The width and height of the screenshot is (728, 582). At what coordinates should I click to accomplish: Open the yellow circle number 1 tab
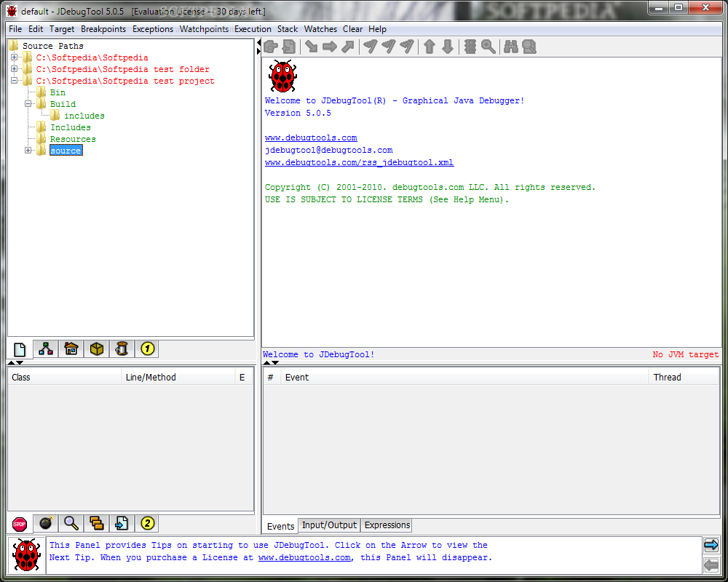(x=147, y=348)
